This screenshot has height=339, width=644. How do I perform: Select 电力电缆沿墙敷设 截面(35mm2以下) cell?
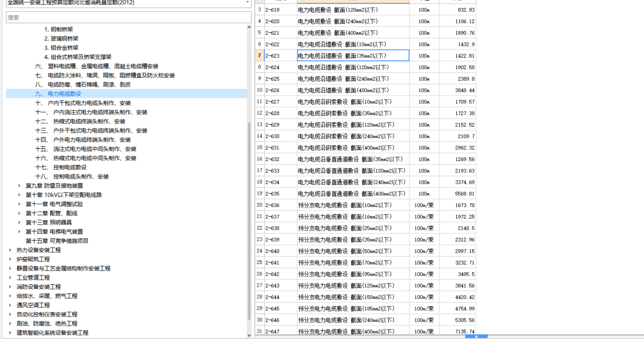pyautogui.click(x=353, y=56)
